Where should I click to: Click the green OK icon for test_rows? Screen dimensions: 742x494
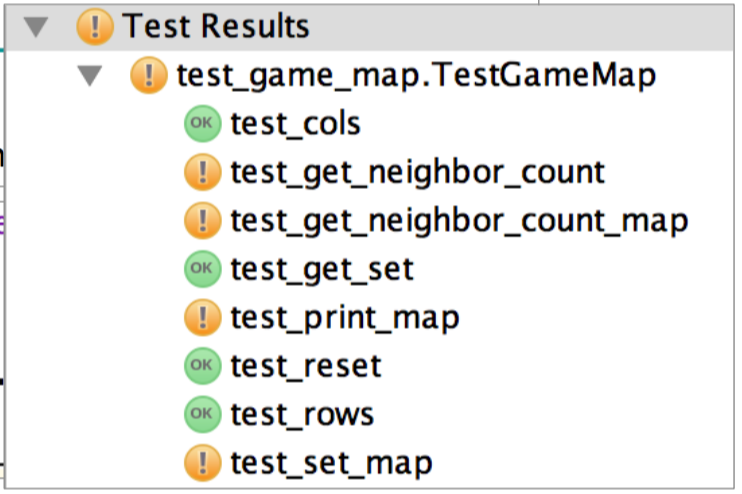(x=203, y=413)
